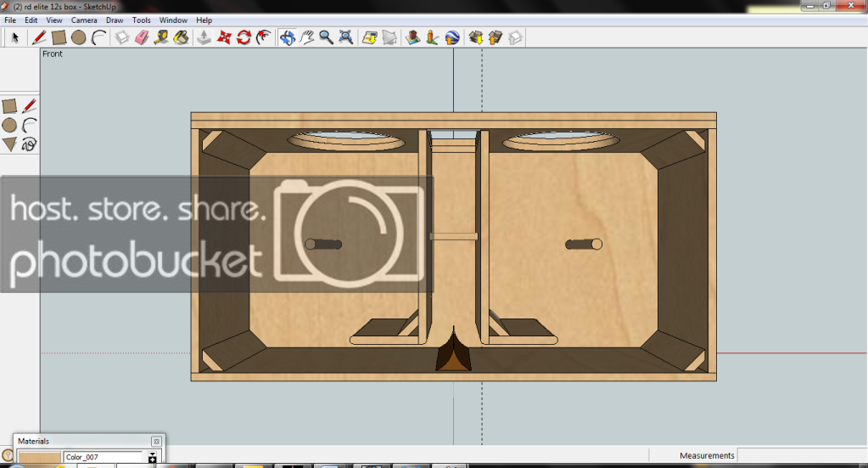868x468 pixels.
Task: Click the Add New Building icon
Action: (x=412, y=37)
